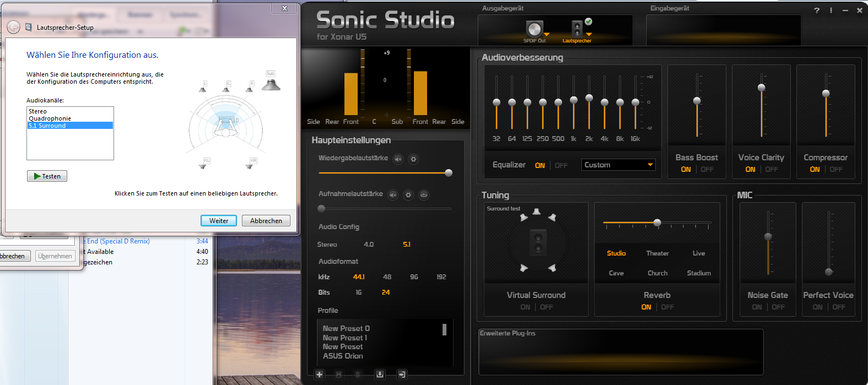Choose the Live reverb preset
The width and height of the screenshot is (868, 385).
click(699, 253)
